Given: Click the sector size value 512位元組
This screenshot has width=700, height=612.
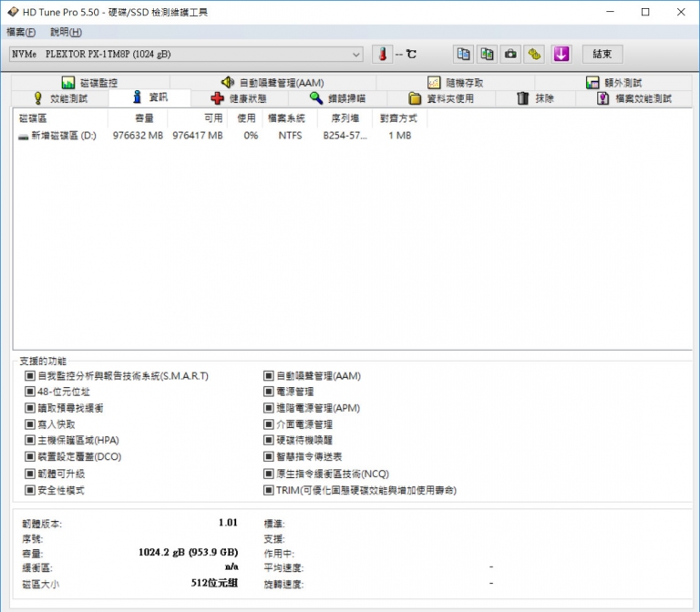Looking at the screenshot, I should pyautogui.click(x=215, y=583).
